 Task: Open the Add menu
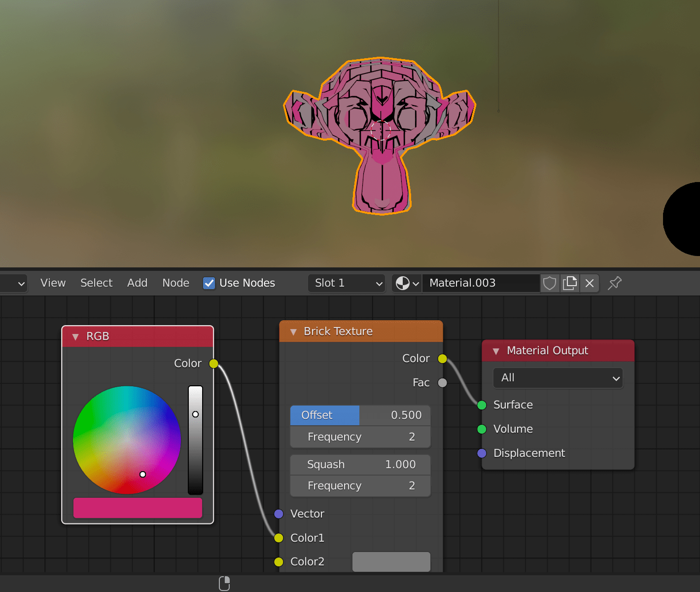(137, 283)
